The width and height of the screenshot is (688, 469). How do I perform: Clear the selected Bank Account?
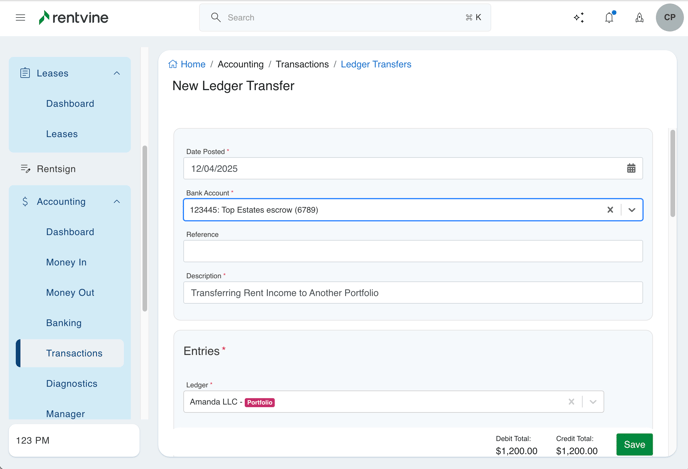[x=610, y=210]
